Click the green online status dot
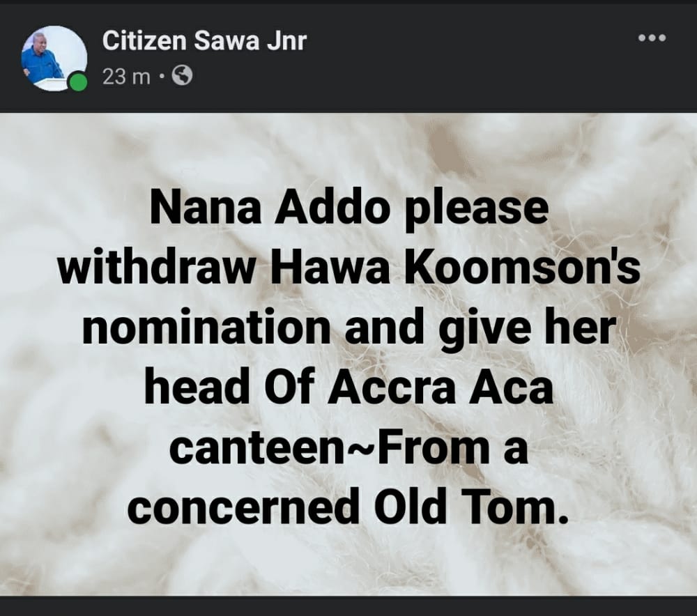697x616 pixels. (x=79, y=83)
